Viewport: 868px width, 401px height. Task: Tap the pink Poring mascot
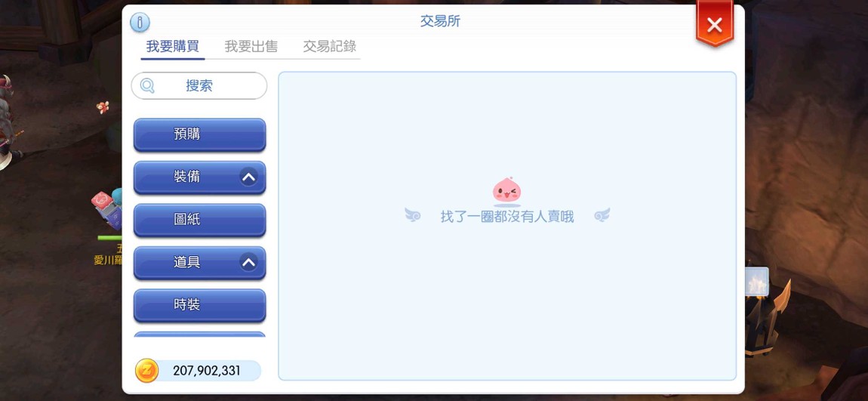[506, 190]
